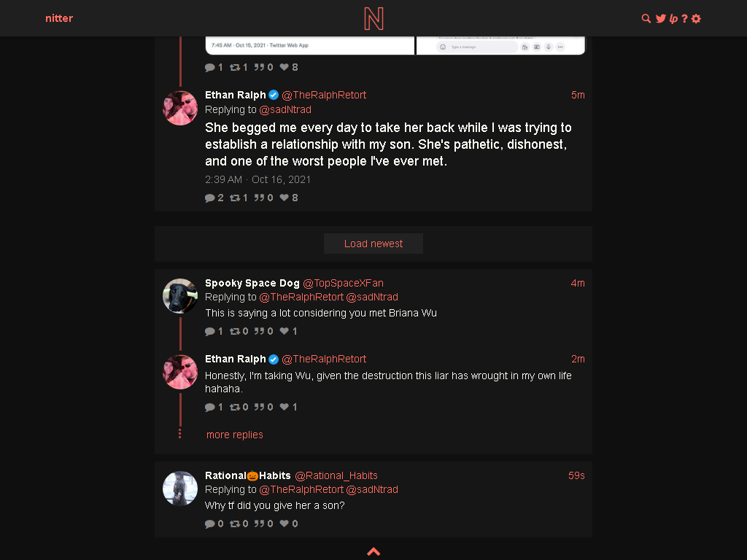Click the Liberapay donate icon
The width and height of the screenshot is (747, 560).
pyautogui.click(x=673, y=18)
